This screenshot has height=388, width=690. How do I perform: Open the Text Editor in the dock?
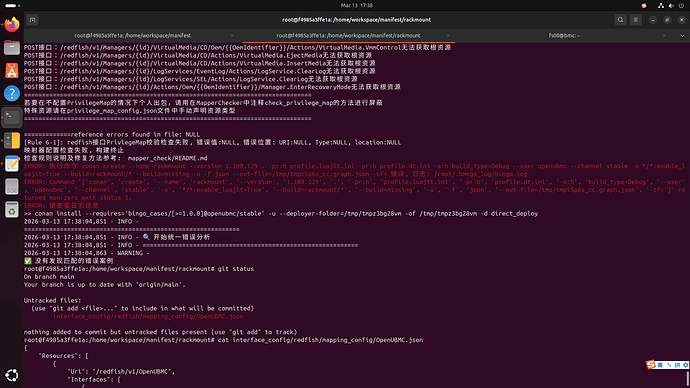(12, 164)
